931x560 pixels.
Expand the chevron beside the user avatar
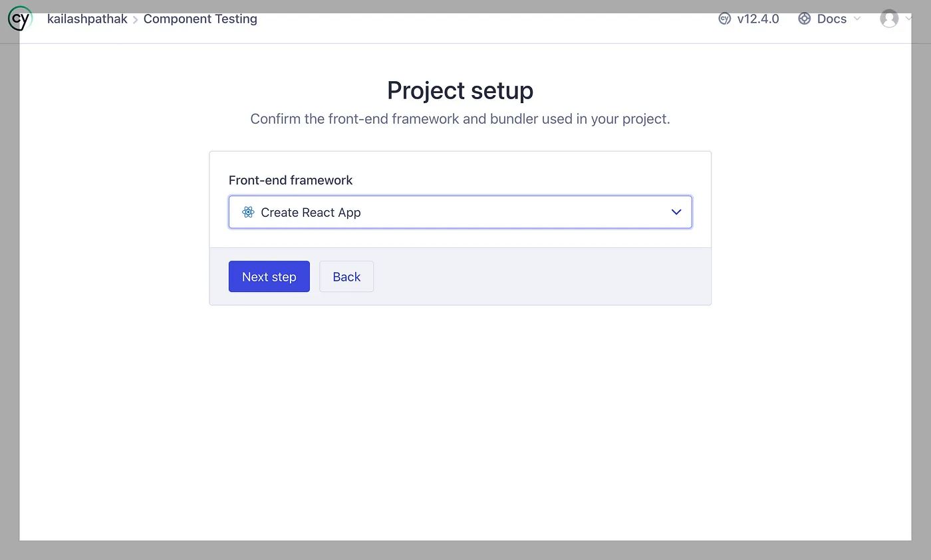908,19
